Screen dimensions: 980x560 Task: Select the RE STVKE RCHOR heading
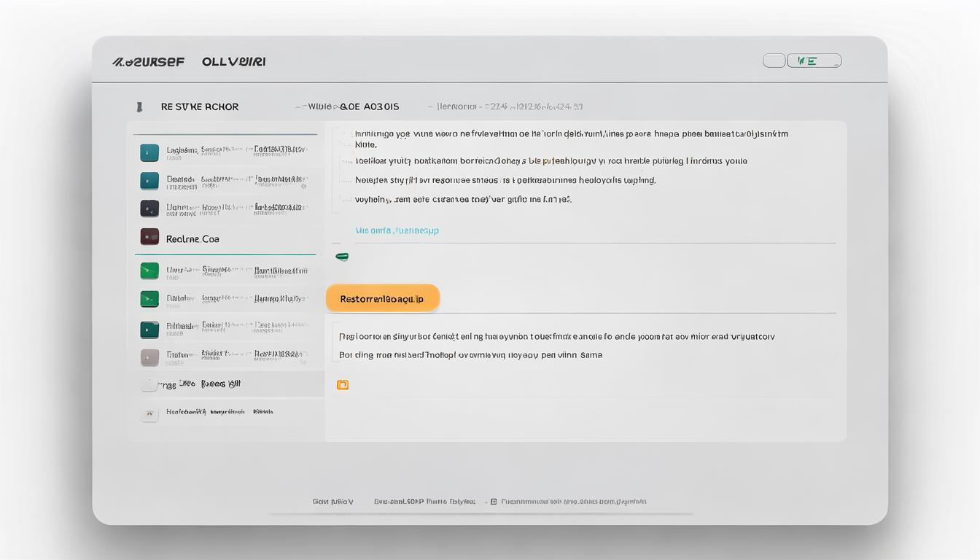199,107
